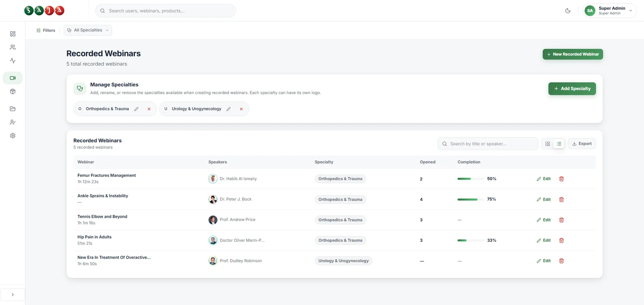The height and width of the screenshot is (305, 644).
Task: Click the Opened column header
Action: (x=428, y=162)
